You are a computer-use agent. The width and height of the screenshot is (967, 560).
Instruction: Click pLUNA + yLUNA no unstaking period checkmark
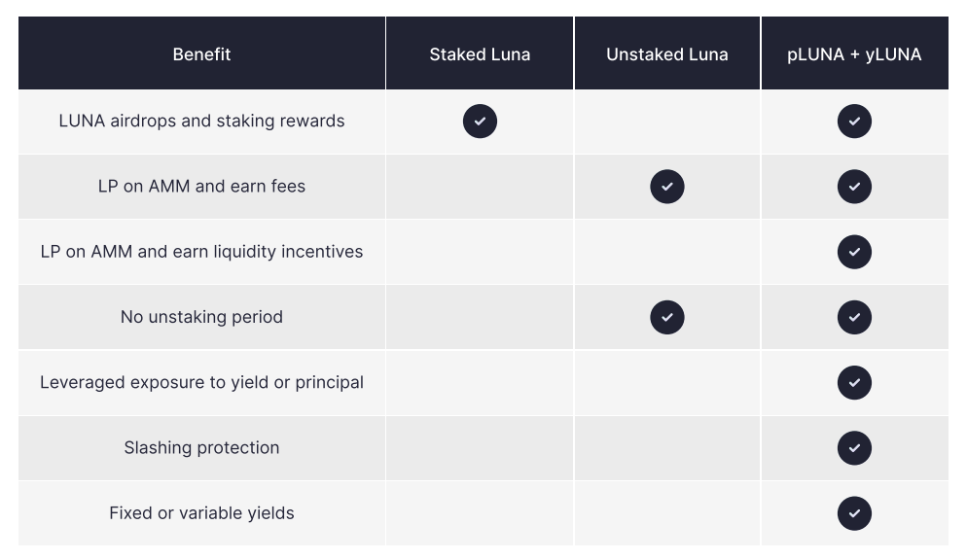854,317
